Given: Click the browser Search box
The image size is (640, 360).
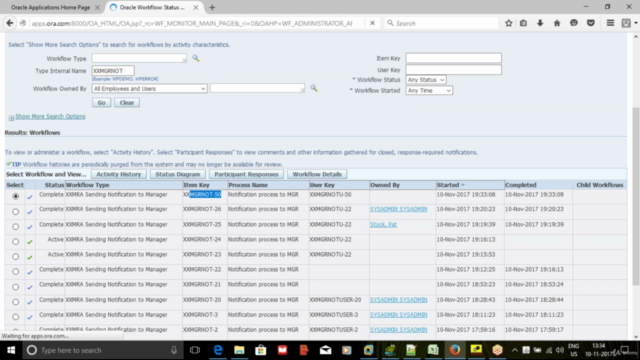Looking at the screenshot, I should [x=441, y=23].
